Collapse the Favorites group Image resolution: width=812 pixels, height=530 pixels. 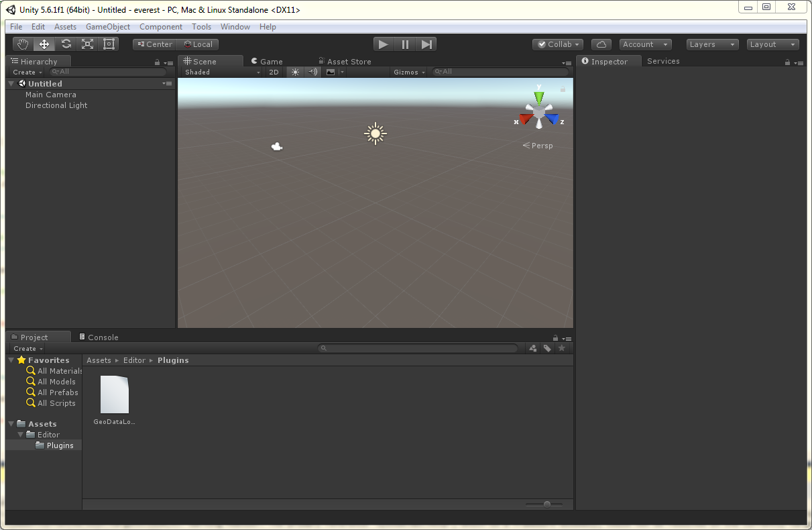(11, 360)
